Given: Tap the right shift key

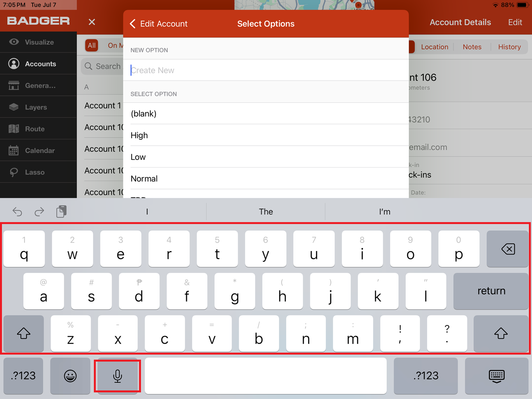Looking at the screenshot, I should click(501, 333).
